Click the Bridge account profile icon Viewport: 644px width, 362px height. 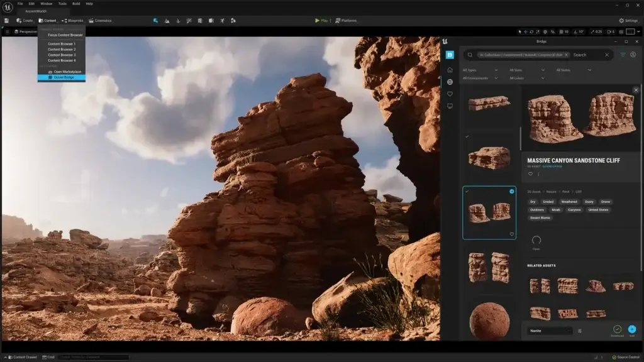(633, 55)
